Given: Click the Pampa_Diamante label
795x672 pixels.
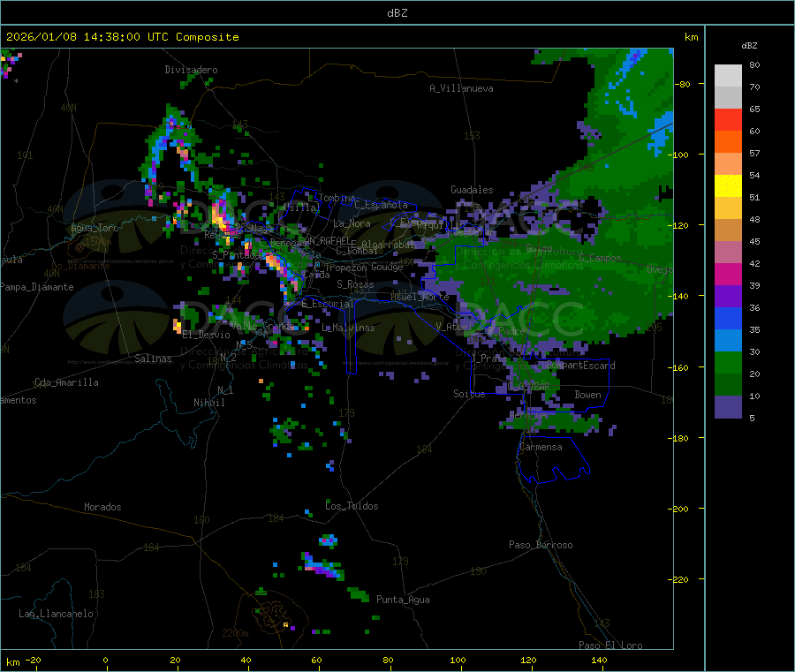Looking at the screenshot, I should [x=37, y=287].
